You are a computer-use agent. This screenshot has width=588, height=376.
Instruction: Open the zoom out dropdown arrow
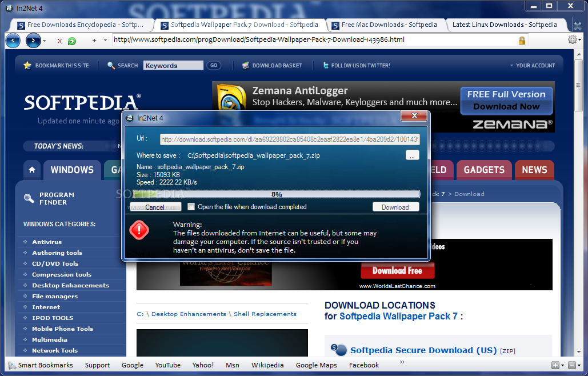(x=579, y=365)
